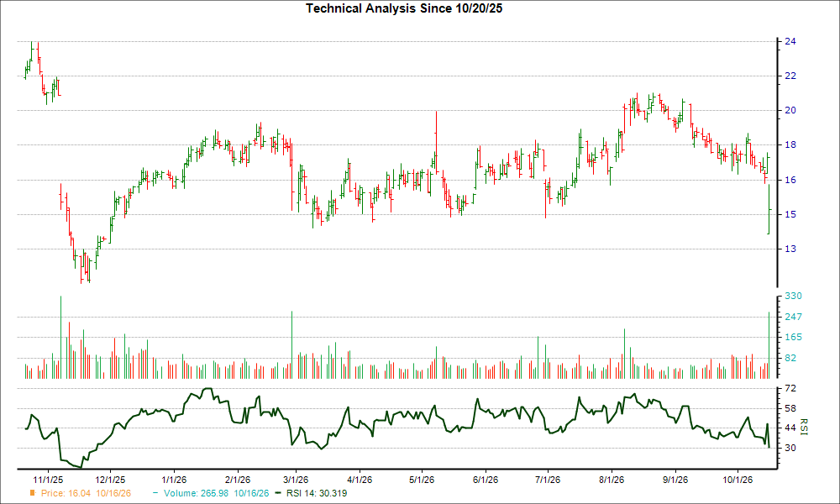Click the price spike to 20 in early May

point(436,142)
